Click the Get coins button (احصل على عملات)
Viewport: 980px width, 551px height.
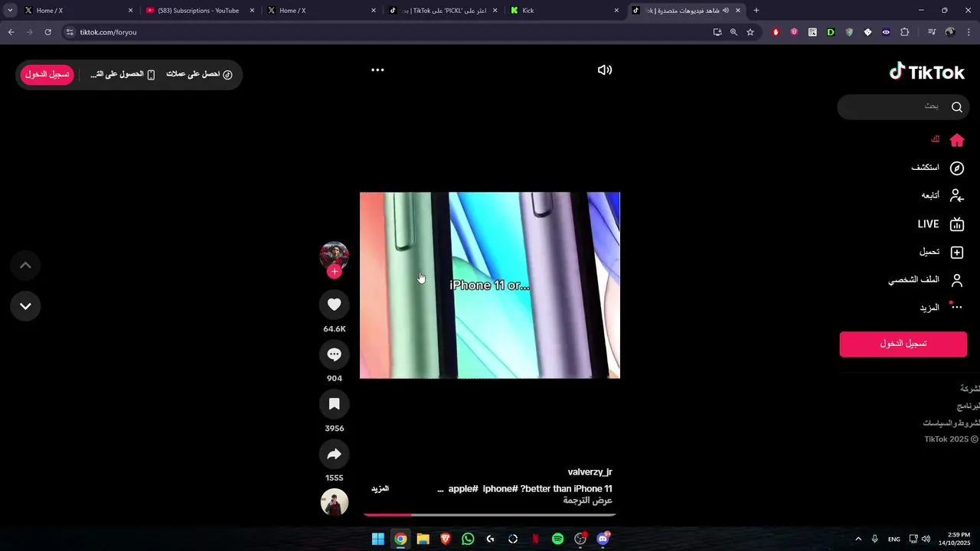click(x=200, y=74)
